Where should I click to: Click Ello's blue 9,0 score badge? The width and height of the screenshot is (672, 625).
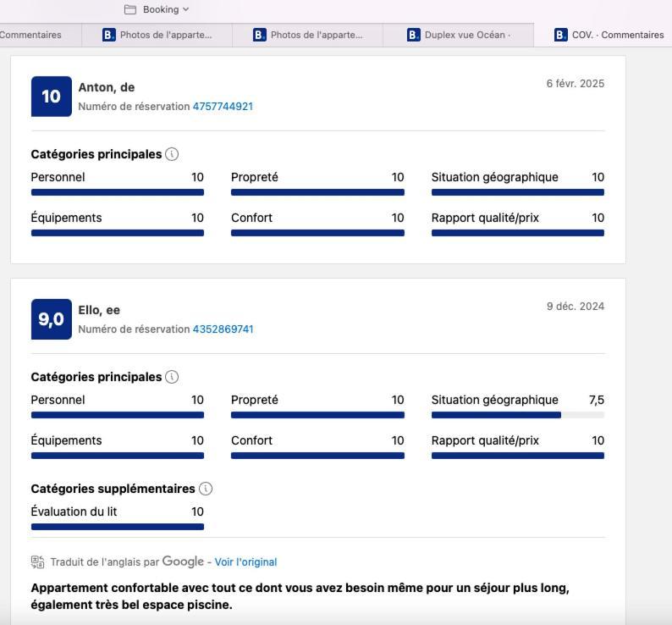coord(51,319)
